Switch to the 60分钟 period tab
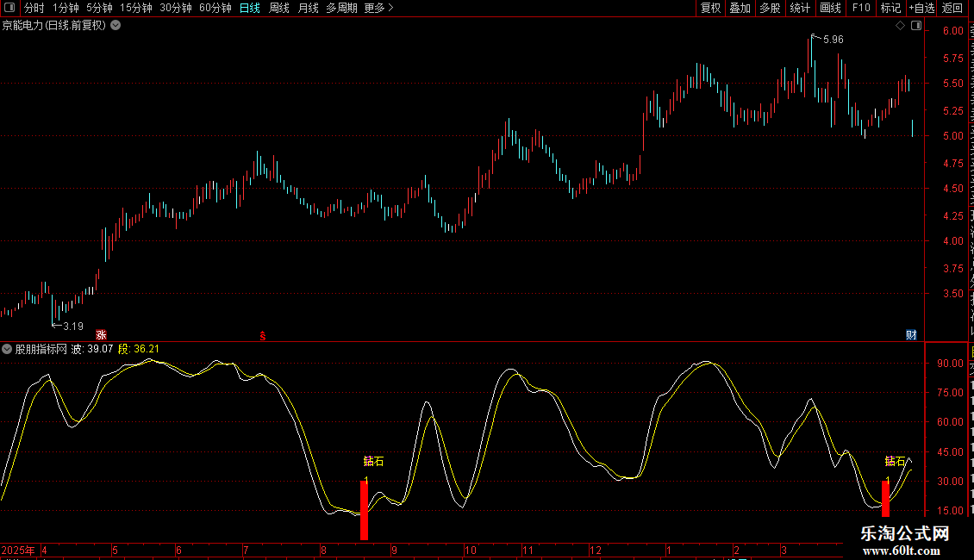Image resolution: width=974 pixels, height=560 pixels. 215,8
